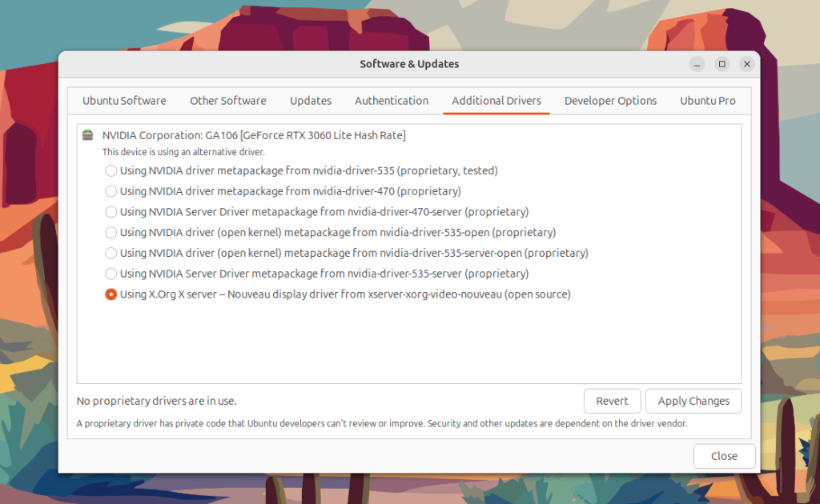Select nvidia-driver-535-open open kernel driver
This screenshot has width=820, height=504.
(111, 233)
